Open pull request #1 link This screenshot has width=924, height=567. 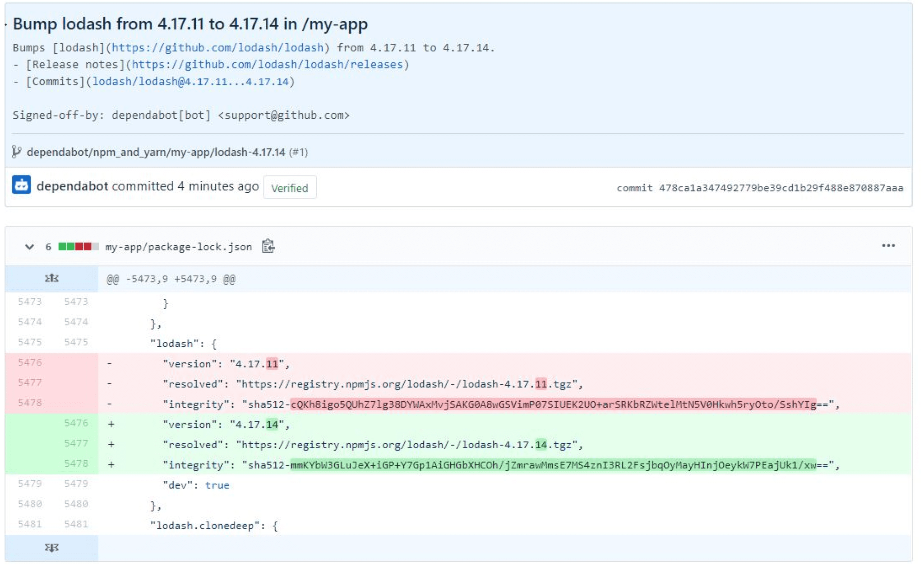point(298,152)
